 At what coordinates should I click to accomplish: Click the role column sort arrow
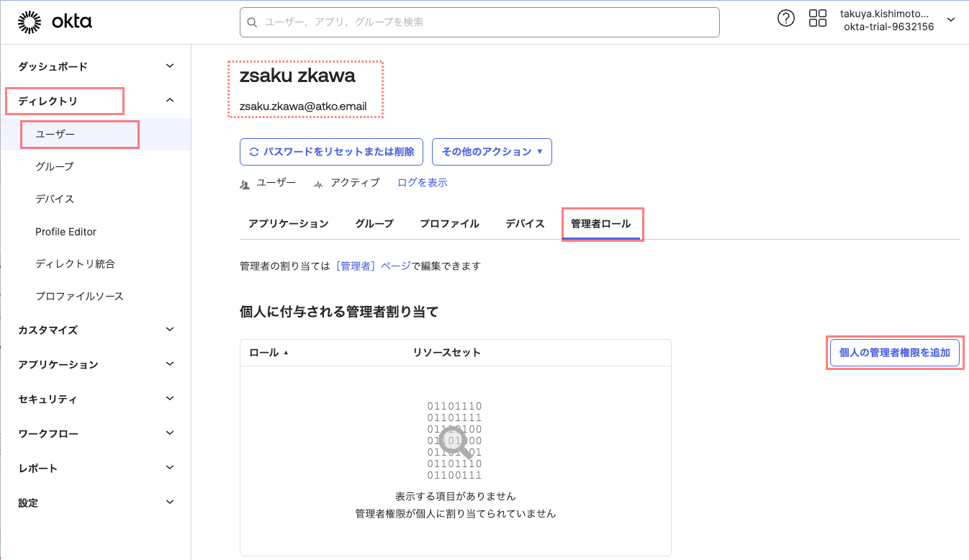pyautogui.click(x=286, y=353)
